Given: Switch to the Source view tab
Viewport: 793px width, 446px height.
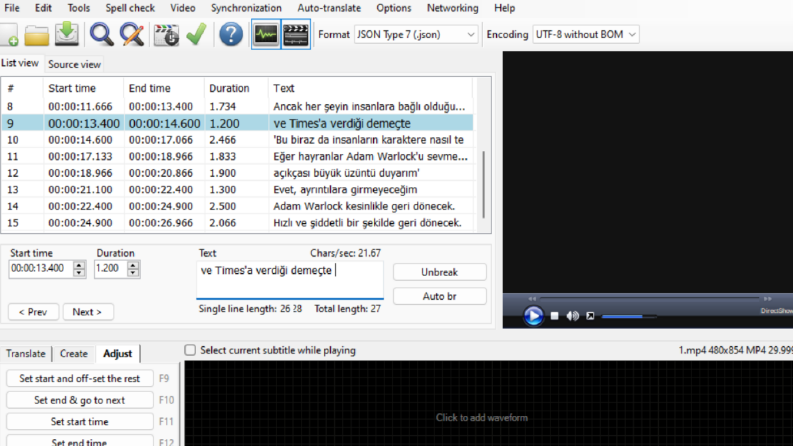Looking at the screenshot, I should [74, 64].
